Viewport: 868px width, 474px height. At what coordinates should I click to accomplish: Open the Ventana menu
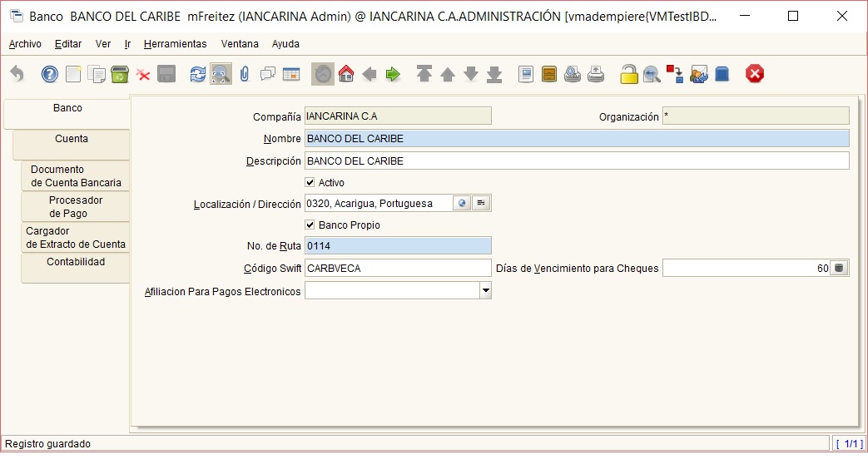coord(240,44)
